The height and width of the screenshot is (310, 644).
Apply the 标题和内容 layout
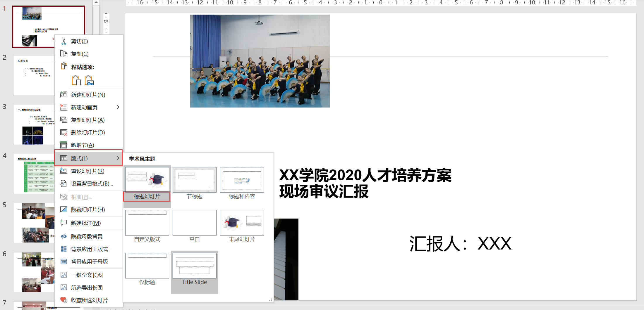coord(242,183)
